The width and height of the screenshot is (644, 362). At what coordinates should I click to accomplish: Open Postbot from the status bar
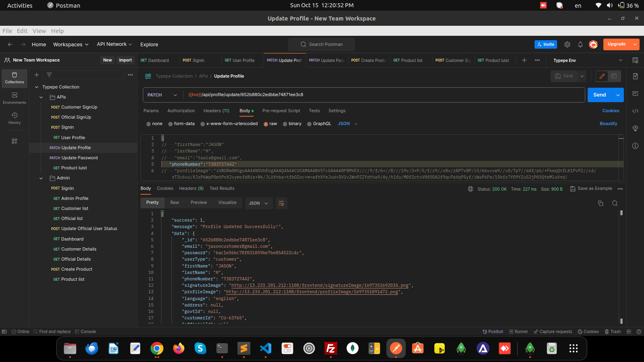click(493, 332)
